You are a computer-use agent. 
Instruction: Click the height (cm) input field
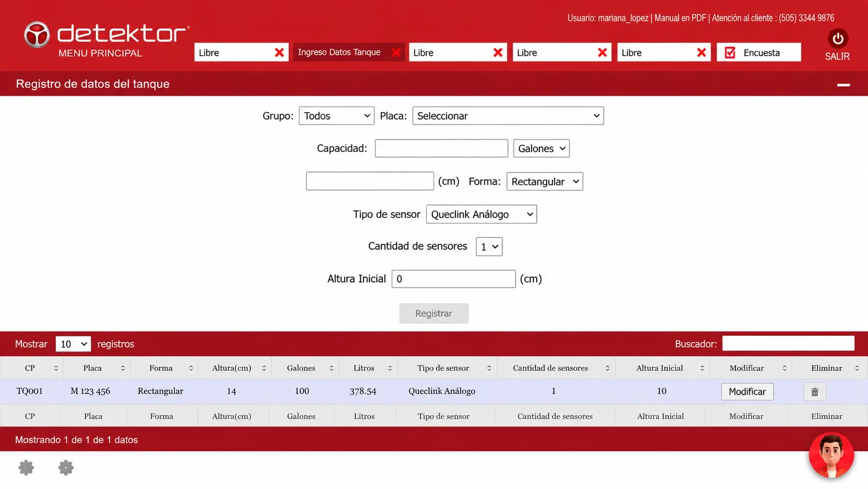(370, 181)
